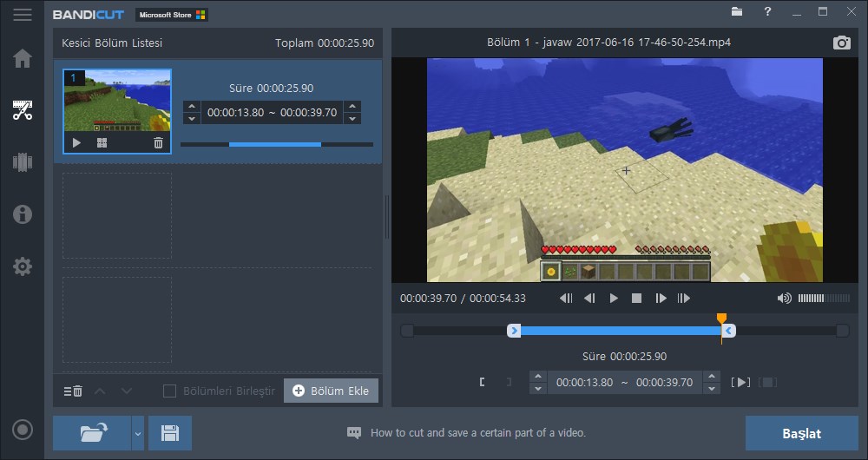Viewport: 868px width, 460px height.
Task: Step forward one frame
Action: [661, 299]
